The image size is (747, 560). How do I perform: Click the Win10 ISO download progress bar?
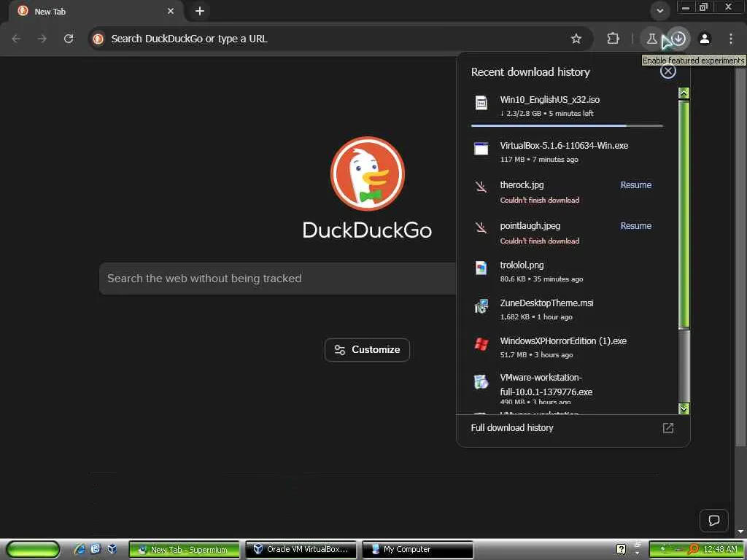567,125
